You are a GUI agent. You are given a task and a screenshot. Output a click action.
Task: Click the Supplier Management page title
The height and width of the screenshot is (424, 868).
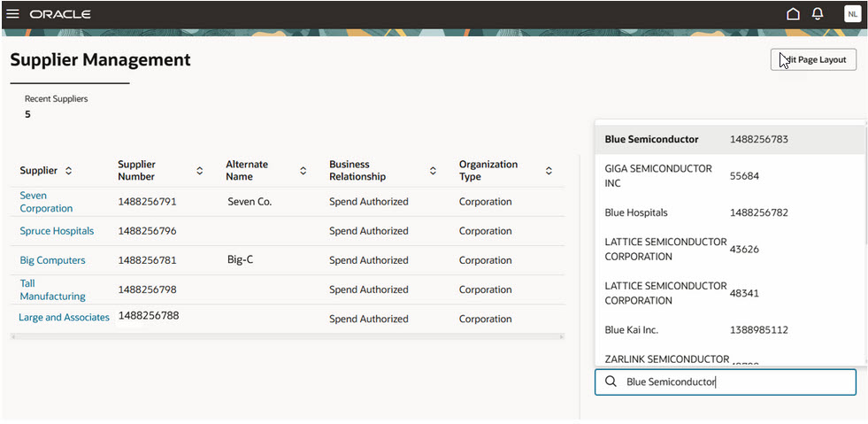tap(100, 60)
